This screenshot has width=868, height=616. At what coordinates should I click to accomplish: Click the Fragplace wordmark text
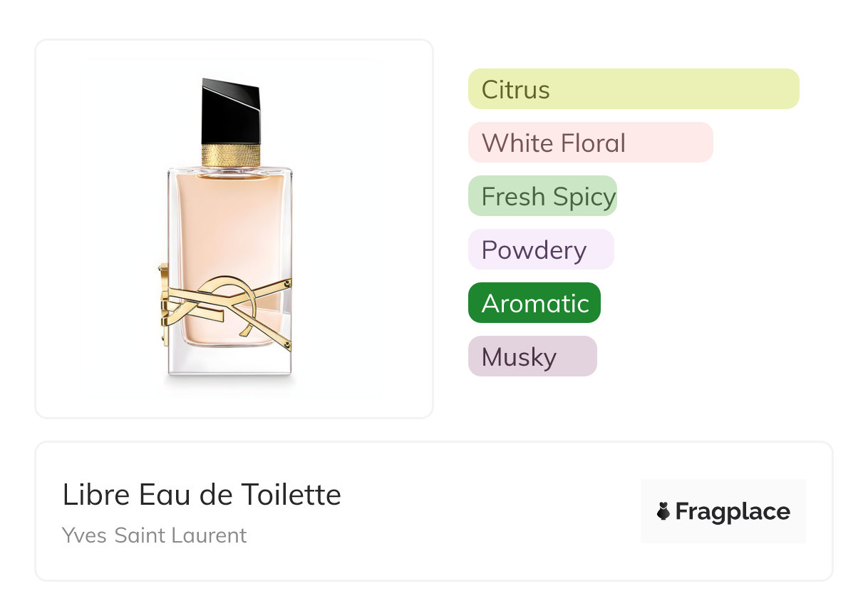(733, 512)
